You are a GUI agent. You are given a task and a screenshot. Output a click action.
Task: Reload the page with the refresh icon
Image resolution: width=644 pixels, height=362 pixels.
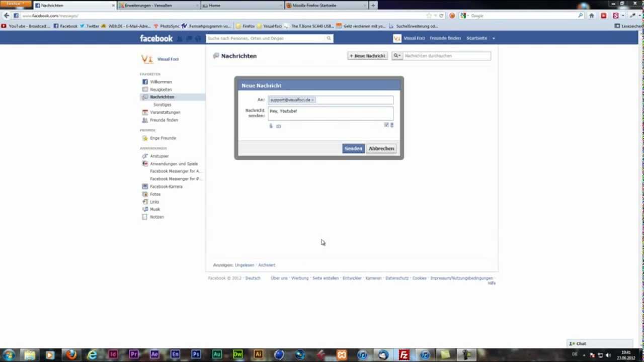(441, 16)
